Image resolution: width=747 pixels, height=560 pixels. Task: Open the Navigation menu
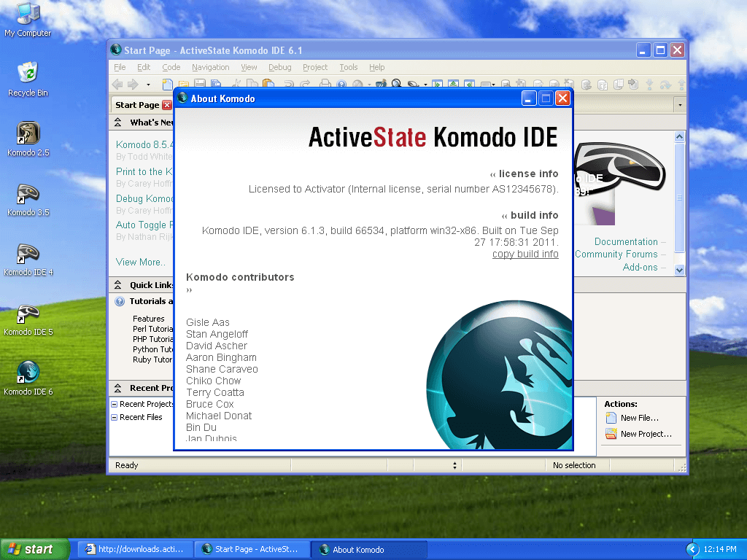pyautogui.click(x=211, y=67)
